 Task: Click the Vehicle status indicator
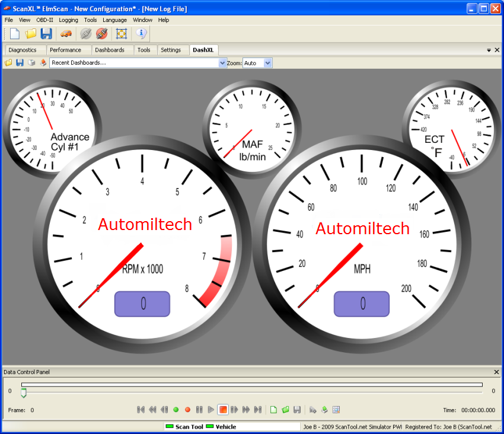coord(221,427)
